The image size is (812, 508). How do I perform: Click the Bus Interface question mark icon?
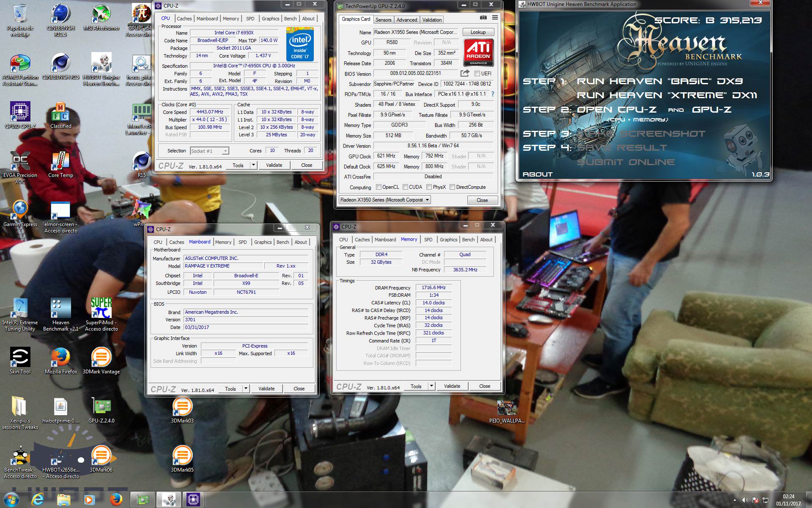point(492,94)
